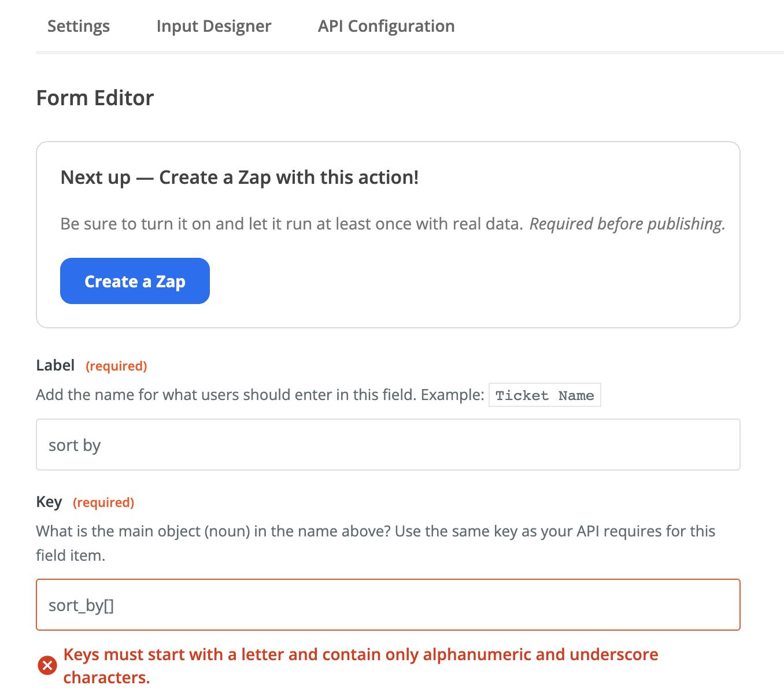Click 'Next up — Create a Zap with this action!' heading

point(239,177)
